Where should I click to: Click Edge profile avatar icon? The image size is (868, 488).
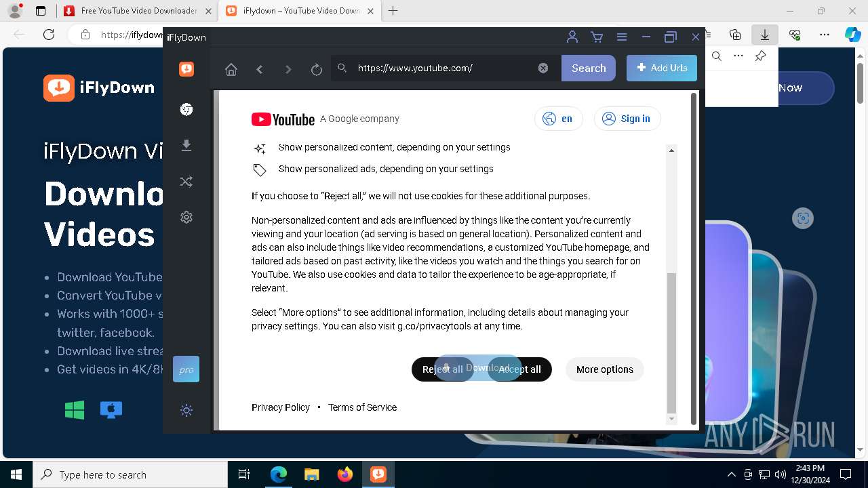tap(15, 11)
